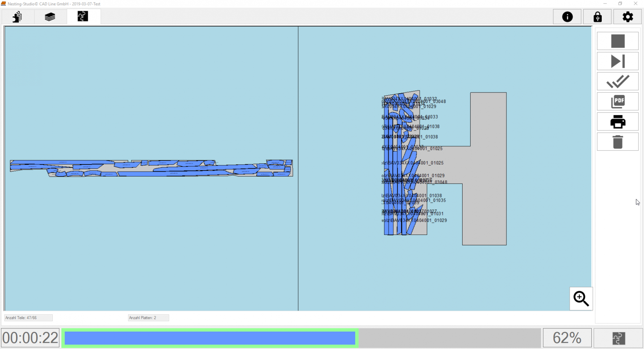Open the part import tab with the puzzle-person icon
Screen dimensions: 644x349
pyautogui.click(x=17, y=16)
